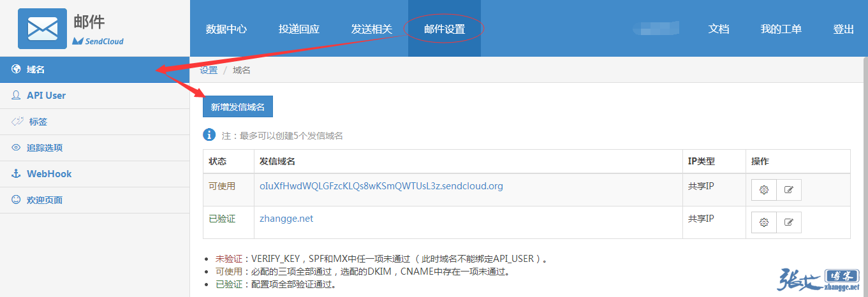The width and height of the screenshot is (868, 297).
Task: Select 标签 in the left sidebar
Action: click(x=38, y=122)
